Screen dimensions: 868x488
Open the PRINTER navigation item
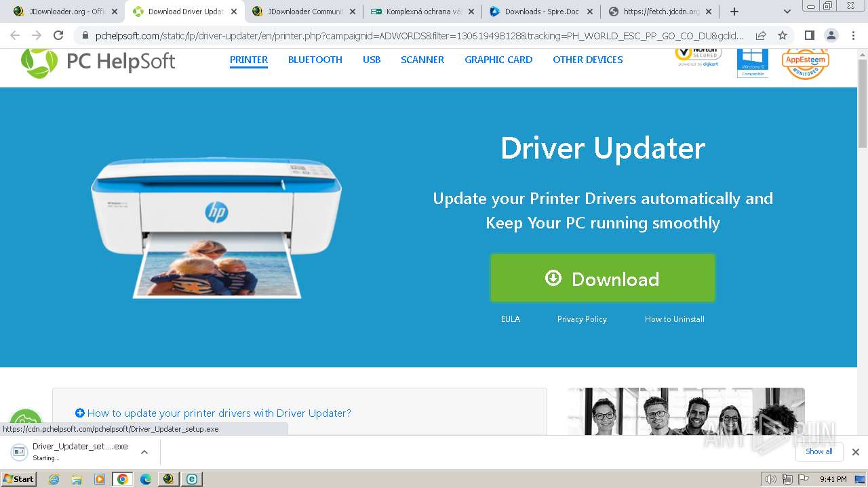(249, 60)
